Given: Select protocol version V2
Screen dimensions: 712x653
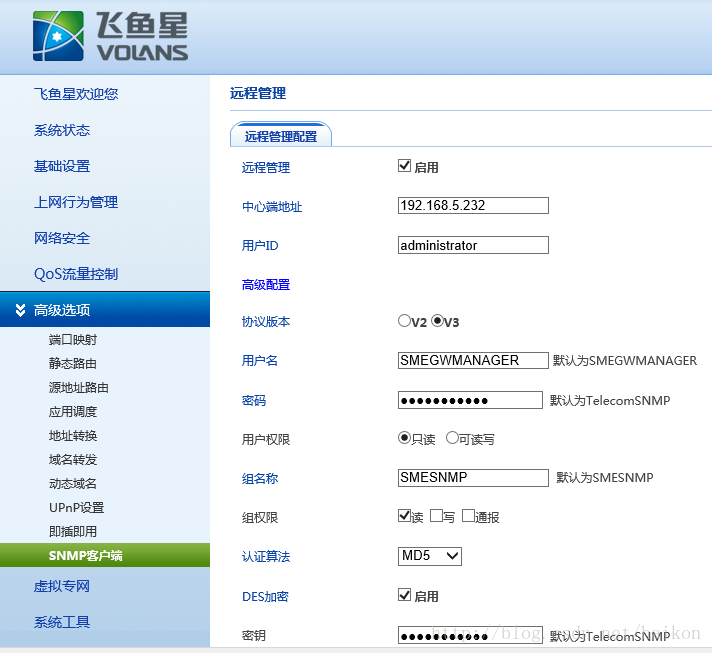Looking at the screenshot, I should tap(404, 321).
